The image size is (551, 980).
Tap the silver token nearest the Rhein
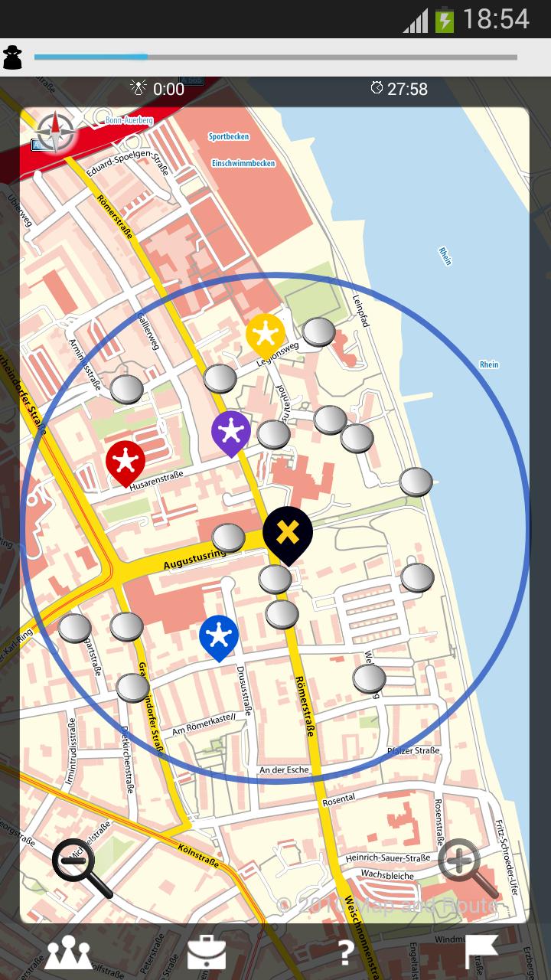pyautogui.click(x=416, y=482)
